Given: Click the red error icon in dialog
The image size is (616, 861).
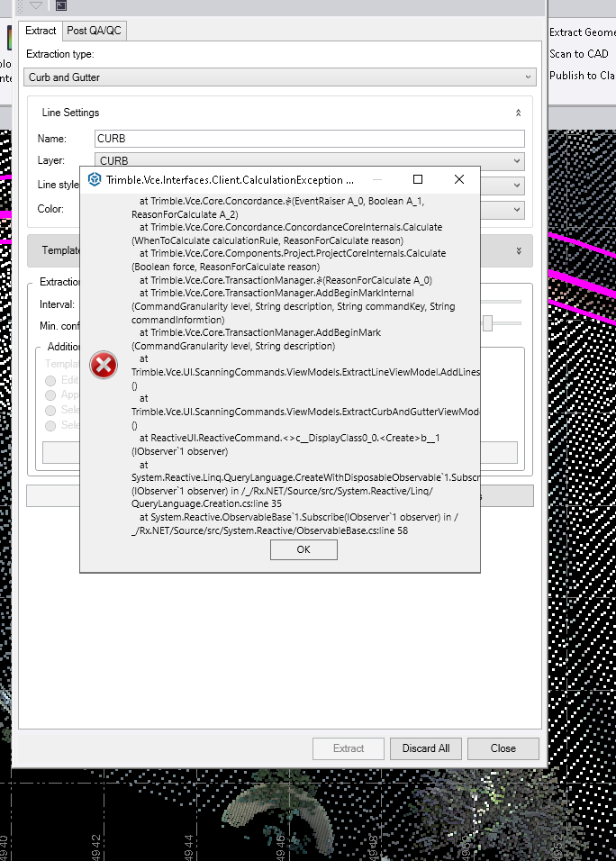Looking at the screenshot, I should point(104,365).
